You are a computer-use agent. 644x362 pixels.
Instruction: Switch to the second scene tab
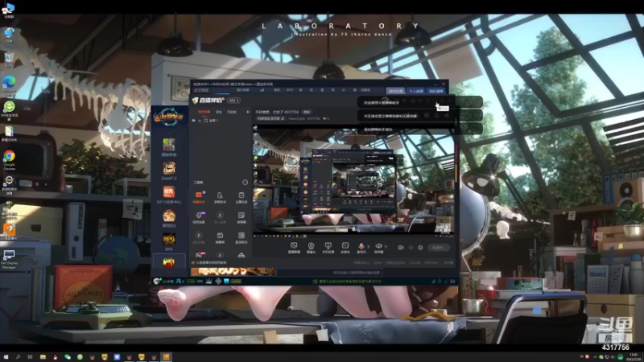219,112
